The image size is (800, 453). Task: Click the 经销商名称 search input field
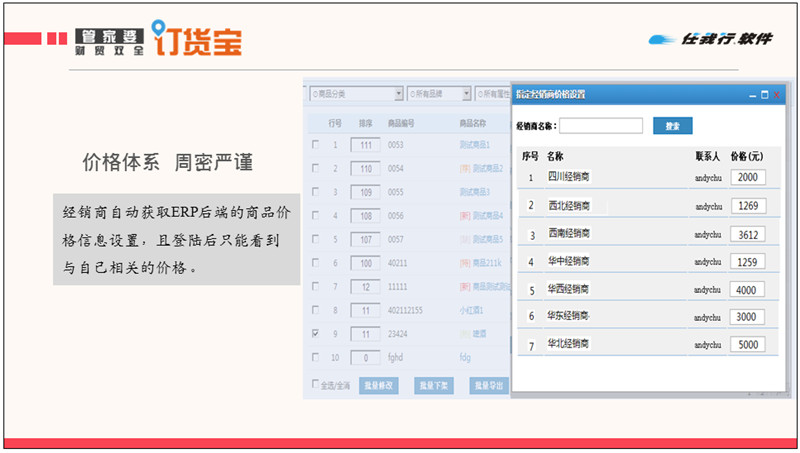[x=601, y=126]
